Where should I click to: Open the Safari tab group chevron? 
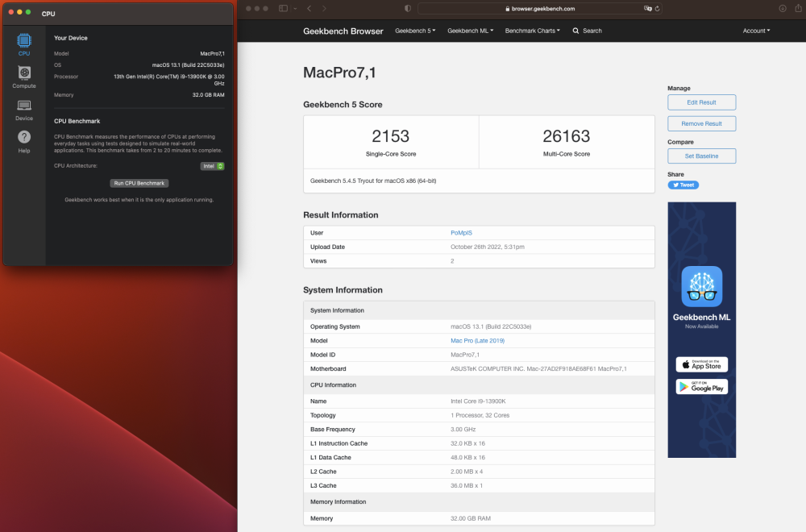pyautogui.click(x=295, y=8)
